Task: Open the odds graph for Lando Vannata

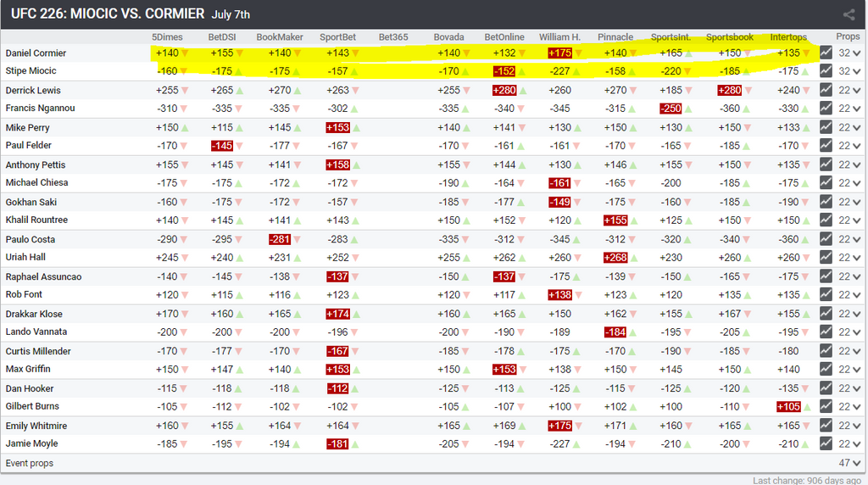Action: pos(826,332)
